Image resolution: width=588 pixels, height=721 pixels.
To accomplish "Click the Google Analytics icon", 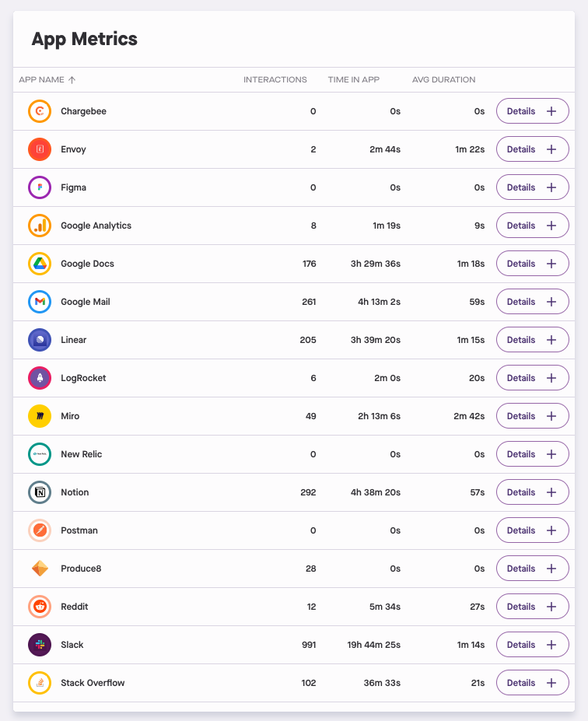I will click(40, 226).
